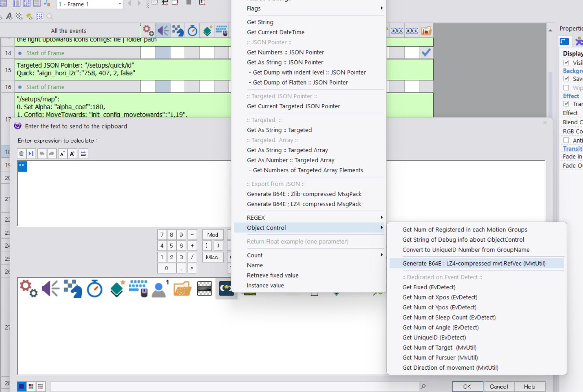
Task: Enable the Anti-aliasing checkbox
Action: (566, 140)
